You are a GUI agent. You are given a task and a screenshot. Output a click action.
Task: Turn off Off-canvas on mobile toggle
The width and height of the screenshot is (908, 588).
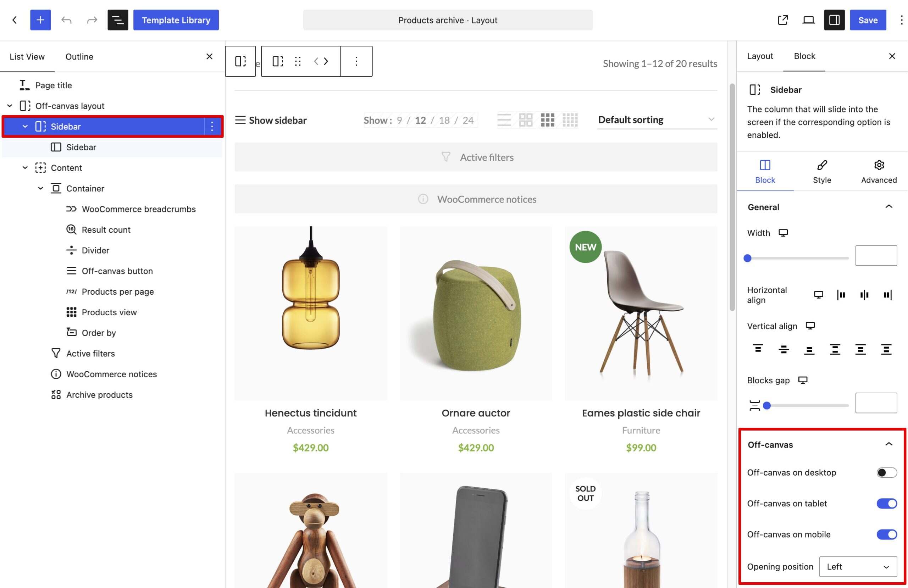(887, 534)
